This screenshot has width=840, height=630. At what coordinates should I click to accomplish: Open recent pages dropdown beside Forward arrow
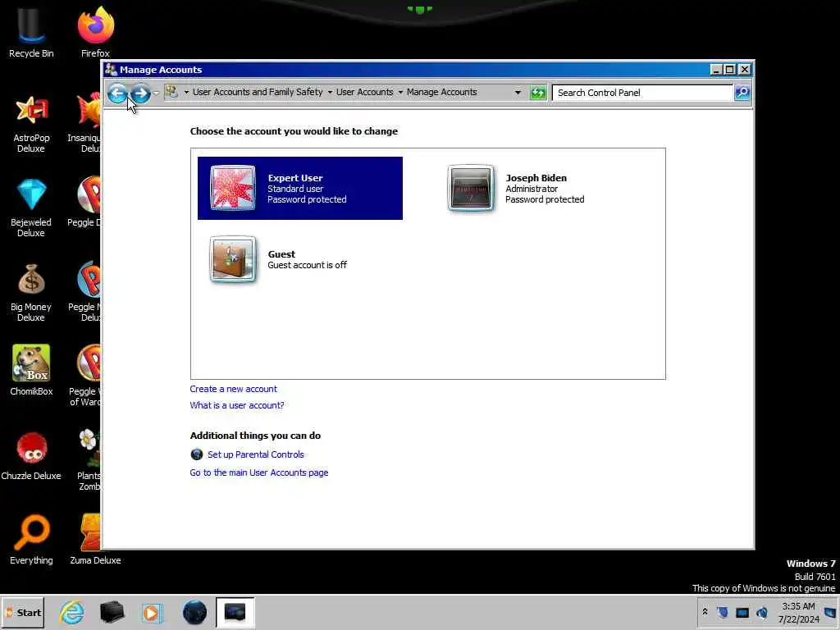[x=156, y=94]
